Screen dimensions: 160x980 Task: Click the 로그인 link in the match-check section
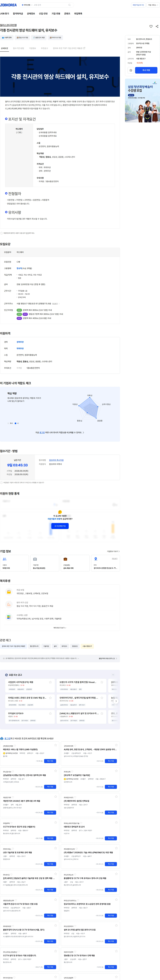(42, 433)
